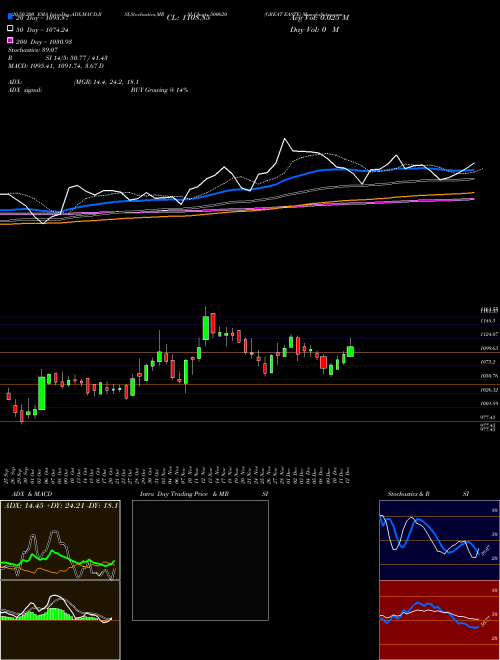Open the ADX indicator chart panel
This screenshot has width=500, height=660.
[x=60, y=540]
